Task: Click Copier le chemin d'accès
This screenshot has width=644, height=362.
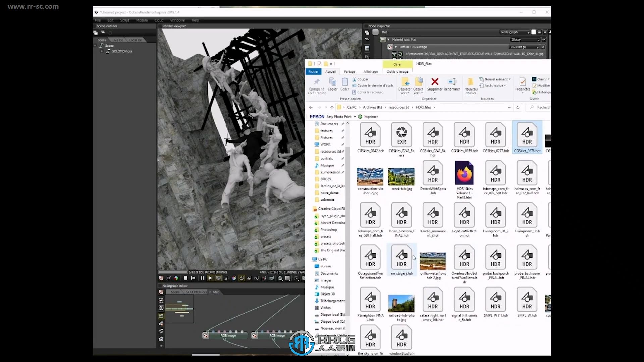Action: (373, 86)
